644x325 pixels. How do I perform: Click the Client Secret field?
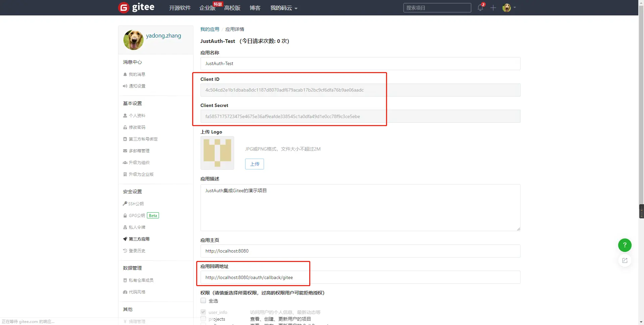pyautogui.click(x=360, y=116)
